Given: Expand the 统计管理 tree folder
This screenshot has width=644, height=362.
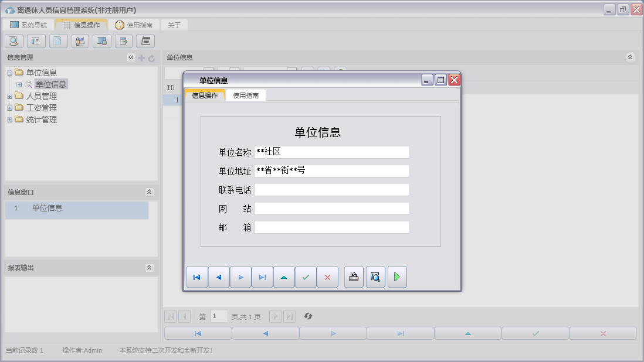Looking at the screenshot, I should [10, 119].
